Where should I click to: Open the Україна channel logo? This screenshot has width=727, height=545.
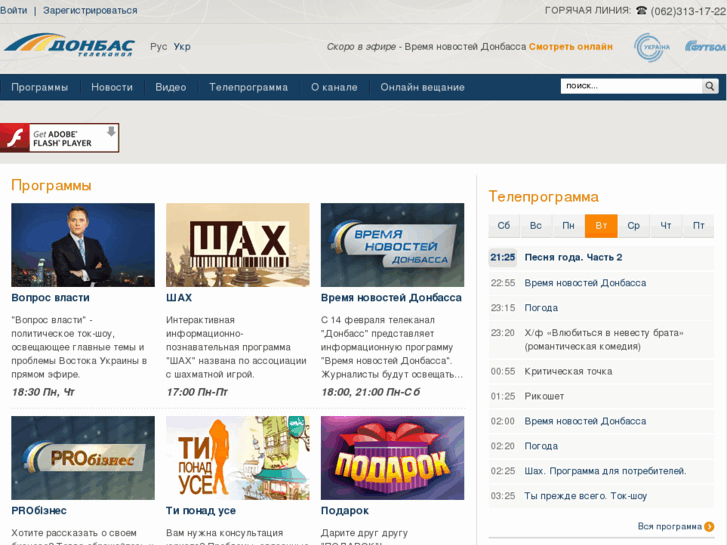(x=652, y=47)
